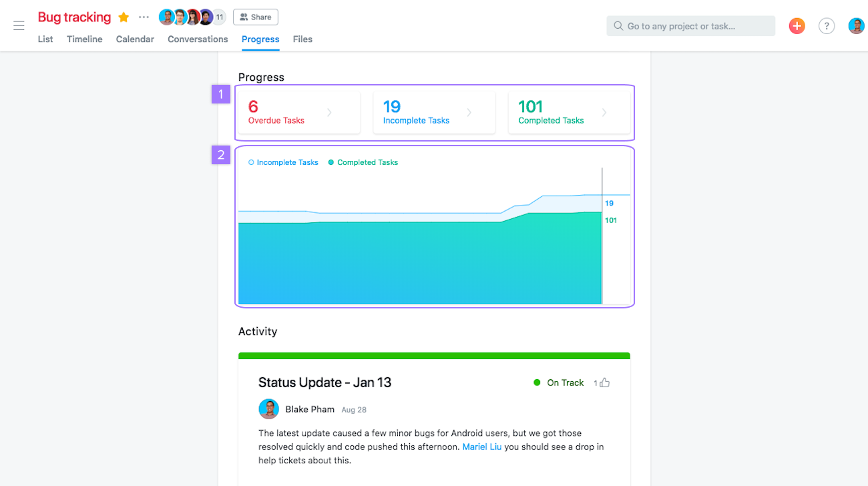Open the Mariel Liu mention link
Image resolution: width=868 pixels, height=486 pixels.
(x=482, y=447)
